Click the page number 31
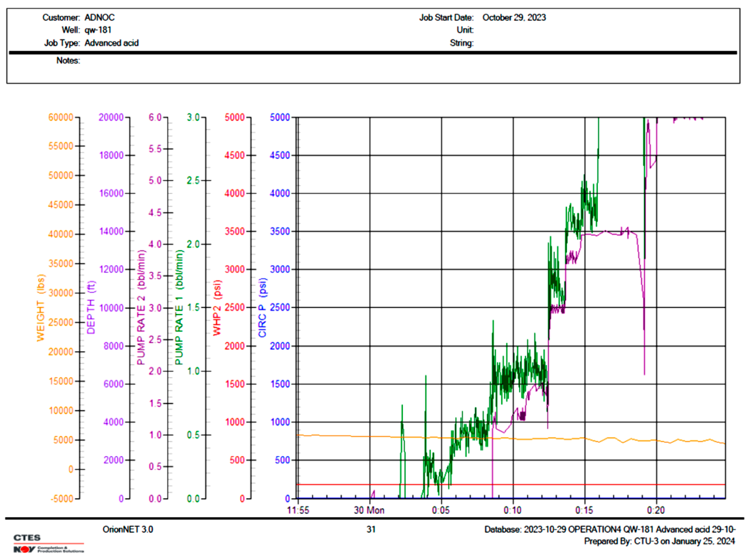The height and width of the screenshot is (560, 753). (371, 529)
